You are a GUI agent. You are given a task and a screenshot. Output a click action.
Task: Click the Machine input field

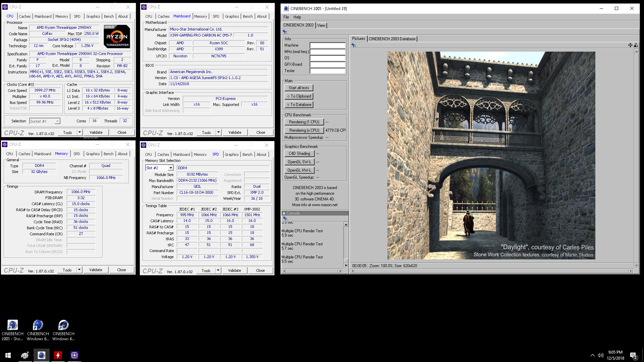[327, 45]
